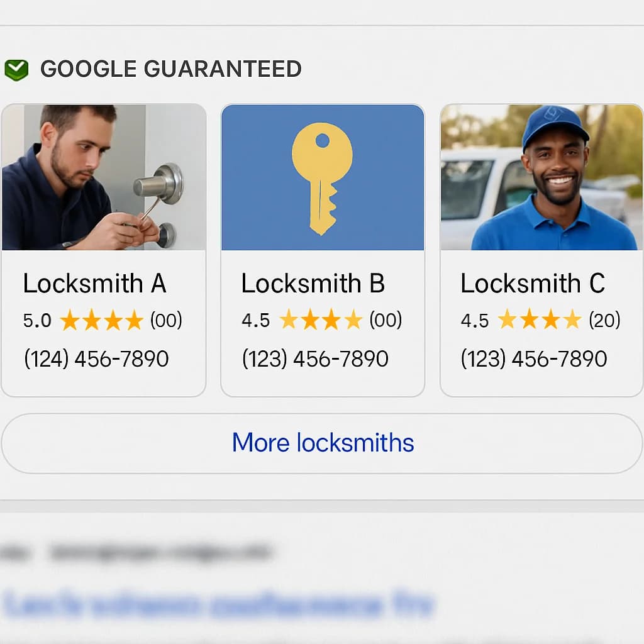Click Locksmith C's phone number
This screenshot has height=644, width=644.
tap(533, 358)
